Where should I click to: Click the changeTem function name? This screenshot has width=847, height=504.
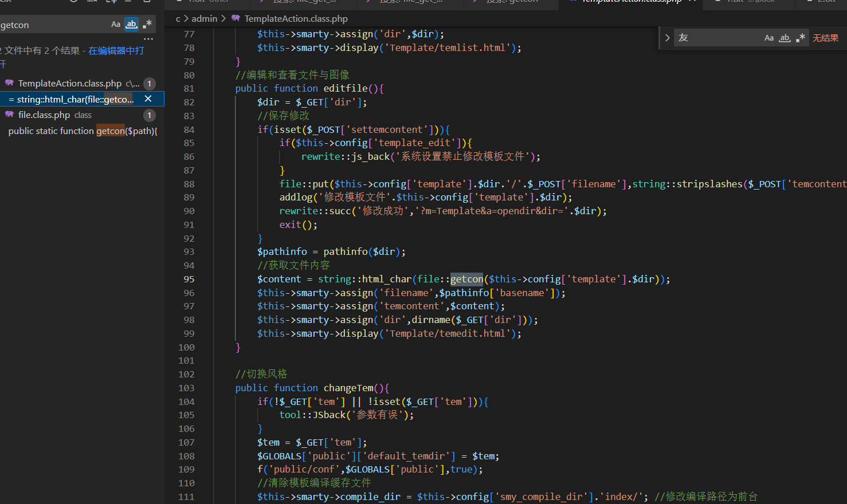[x=348, y=388]
